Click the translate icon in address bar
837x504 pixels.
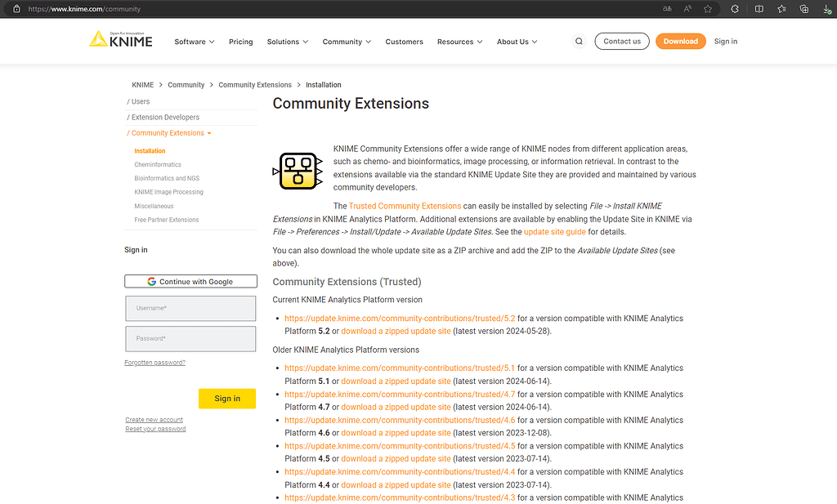667,9
